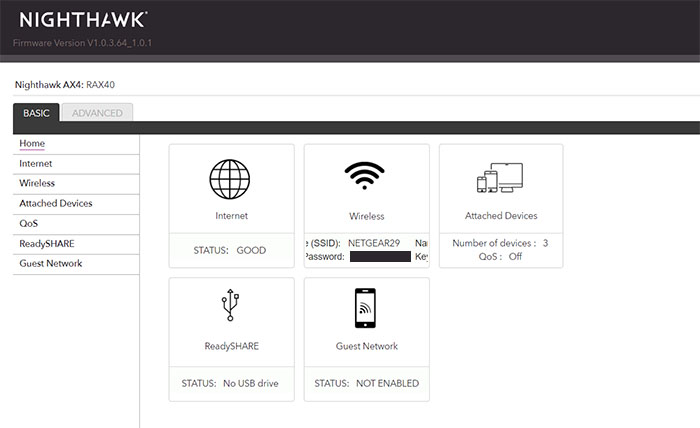Click the Guest Network smartphone icon
700x428 pixels.
(365, 308)
